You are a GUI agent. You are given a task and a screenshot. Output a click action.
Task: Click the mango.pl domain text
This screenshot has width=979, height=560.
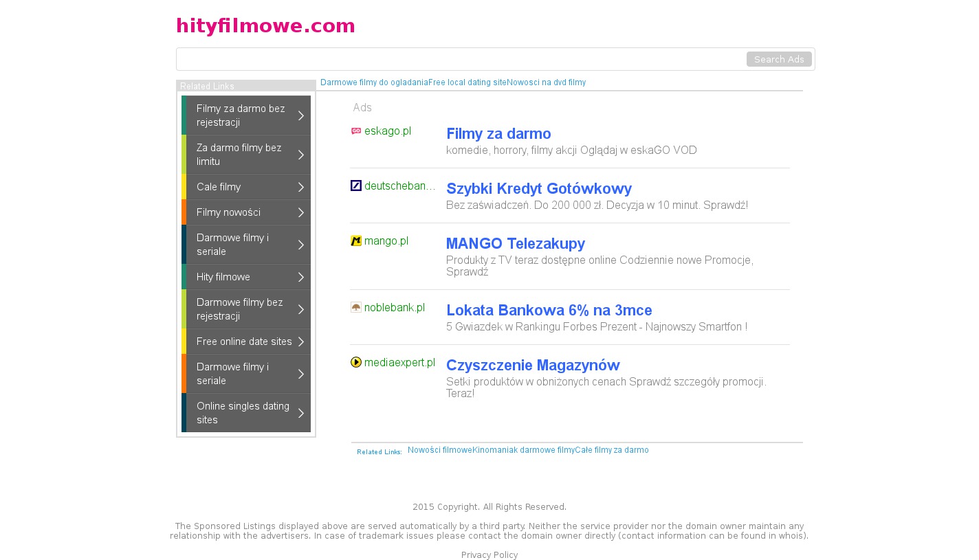coord(386,241)
